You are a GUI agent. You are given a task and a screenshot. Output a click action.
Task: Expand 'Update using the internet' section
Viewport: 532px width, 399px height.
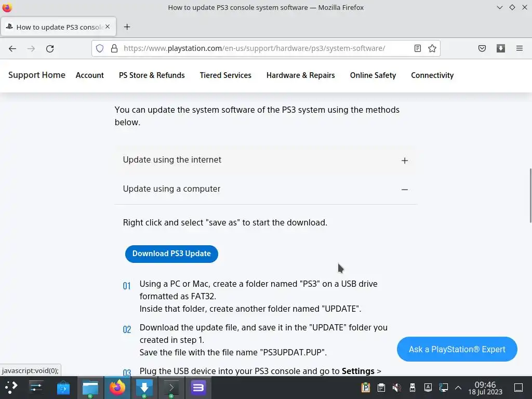pos(265,160)
